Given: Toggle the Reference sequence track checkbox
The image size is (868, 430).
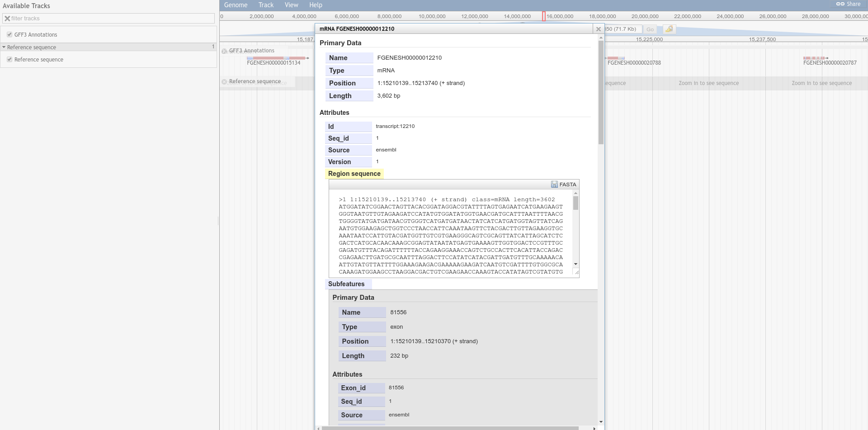Looking at the screenshot, I should (9, 60).
